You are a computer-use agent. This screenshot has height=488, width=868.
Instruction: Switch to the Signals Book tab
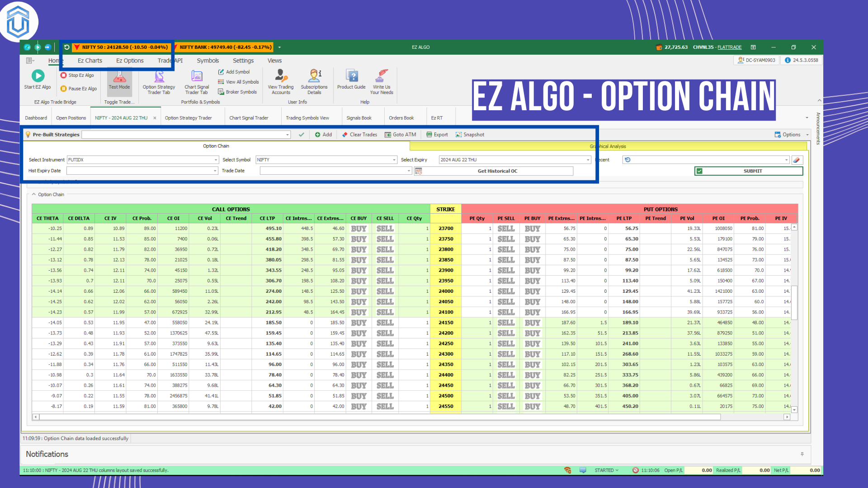[x=359, y=118]
